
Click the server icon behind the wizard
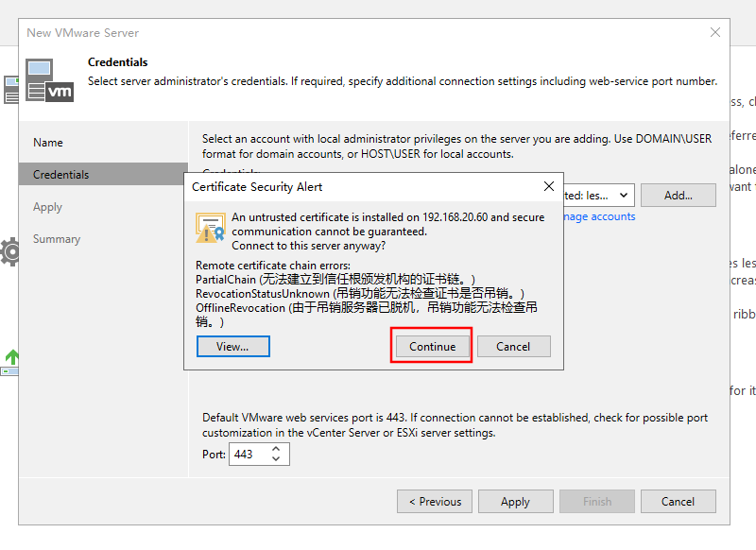pos(10,90)
